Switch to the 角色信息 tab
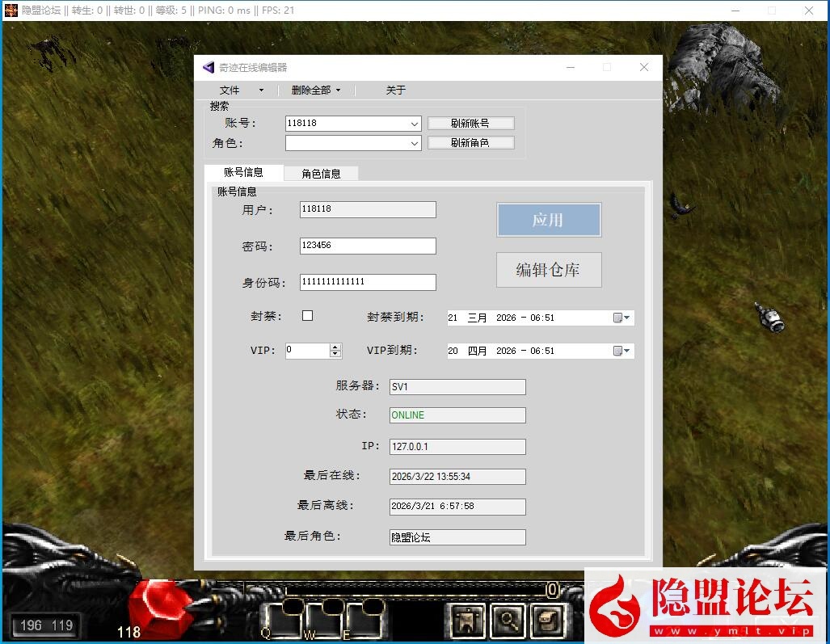This screenshot has width=830, height=644. (321, 173)
